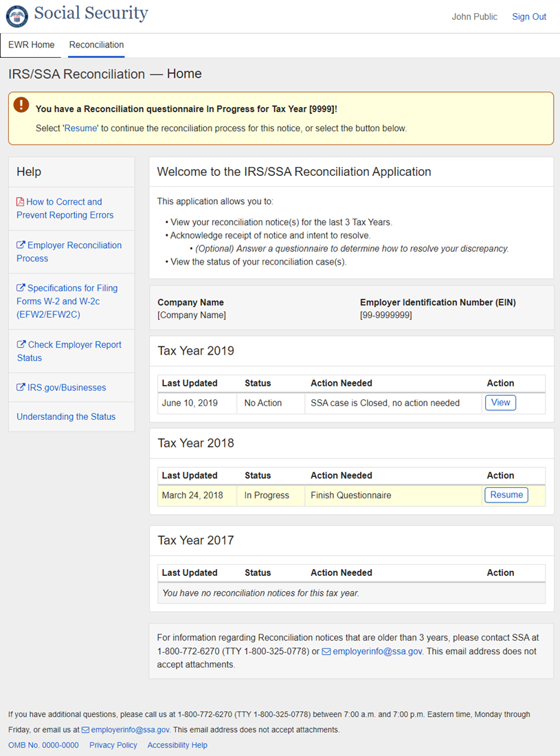Click the OMB No. 0000-0000 link

click(x=43, y=745)
